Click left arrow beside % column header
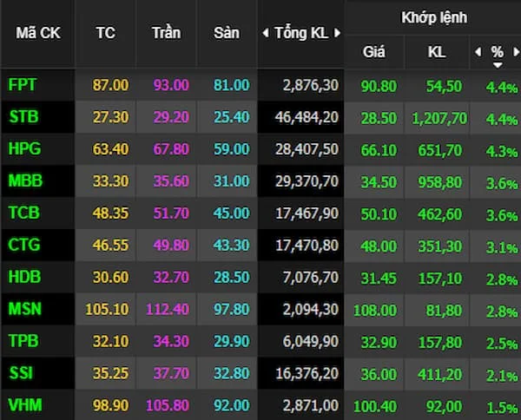Screen dimensions: 521x420 [478, 52]
